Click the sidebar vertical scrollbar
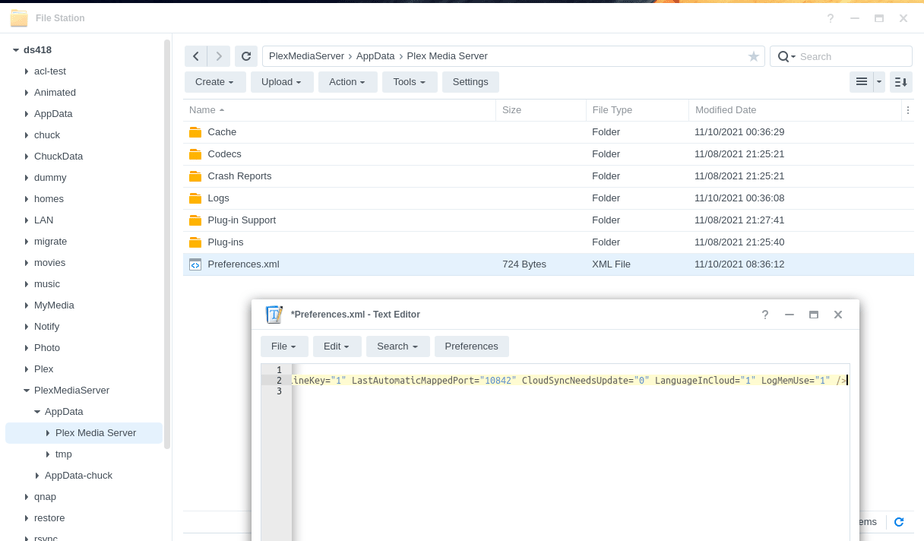Screen dimensions: 924x541 [x=167, y=244]
